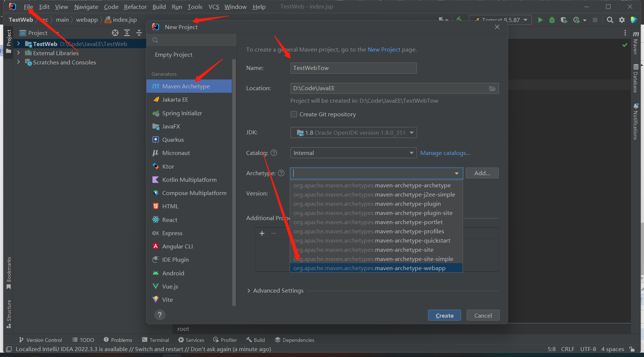Click the Create button
This screenshot has height=357, width=644.
(445, 315)
